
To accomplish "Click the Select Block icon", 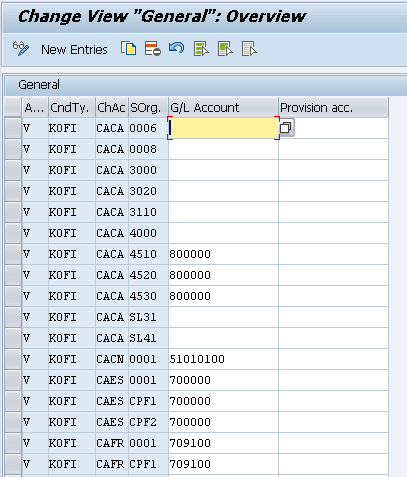I will point(225,49).
